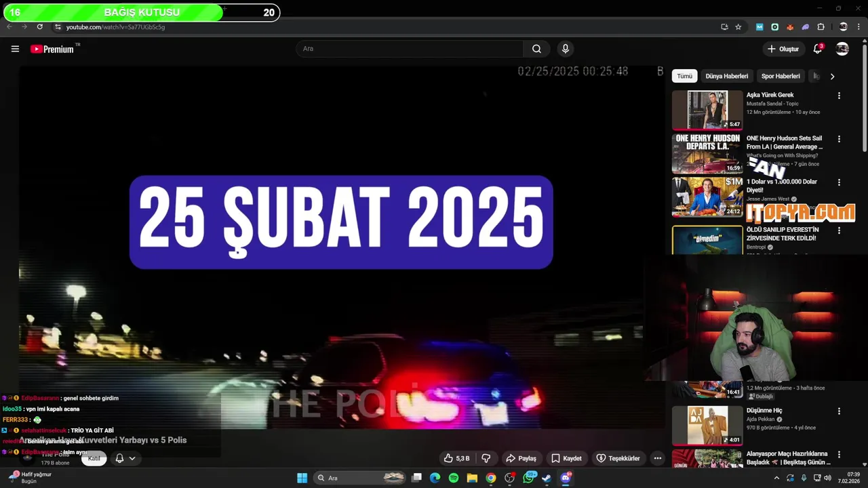Open File Explorer from taskbar
This screenshot has height=488, width=868.
[472, 478]
